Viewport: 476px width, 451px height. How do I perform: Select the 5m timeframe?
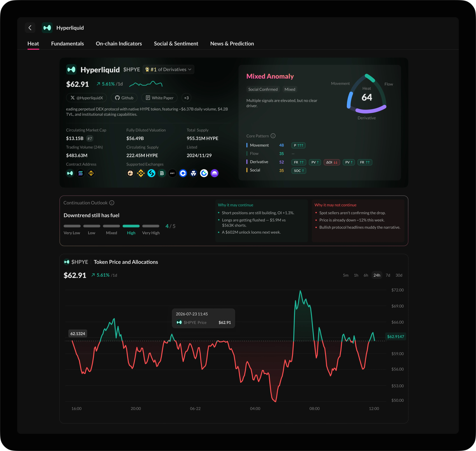click(346, 275)
